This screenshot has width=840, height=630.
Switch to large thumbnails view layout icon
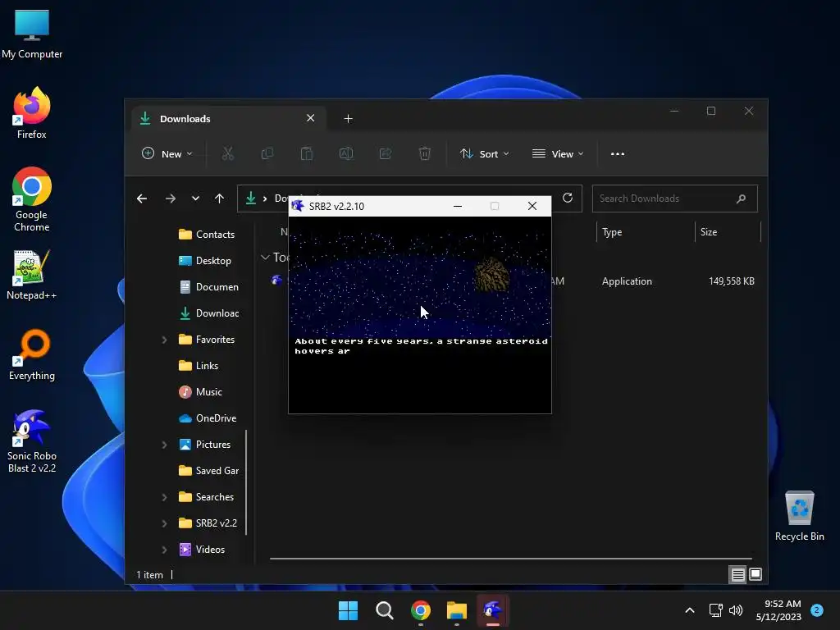pyautogui.click(x=756, y=574)
